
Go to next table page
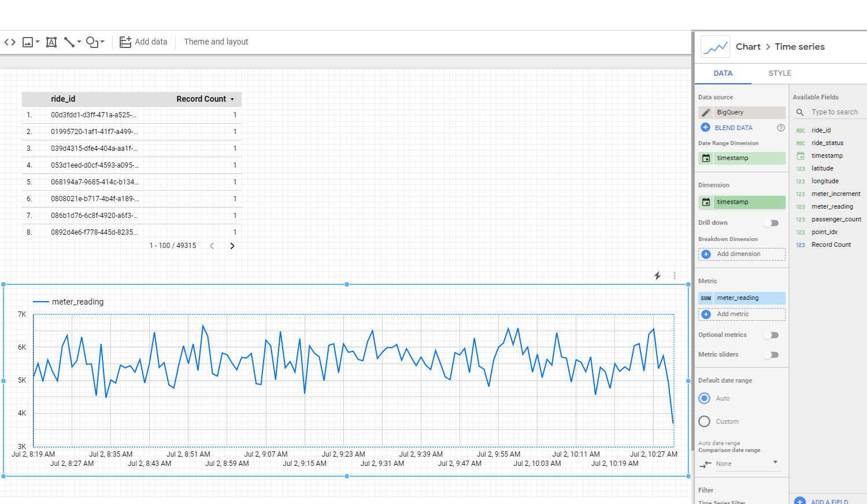tap(232, 246)
